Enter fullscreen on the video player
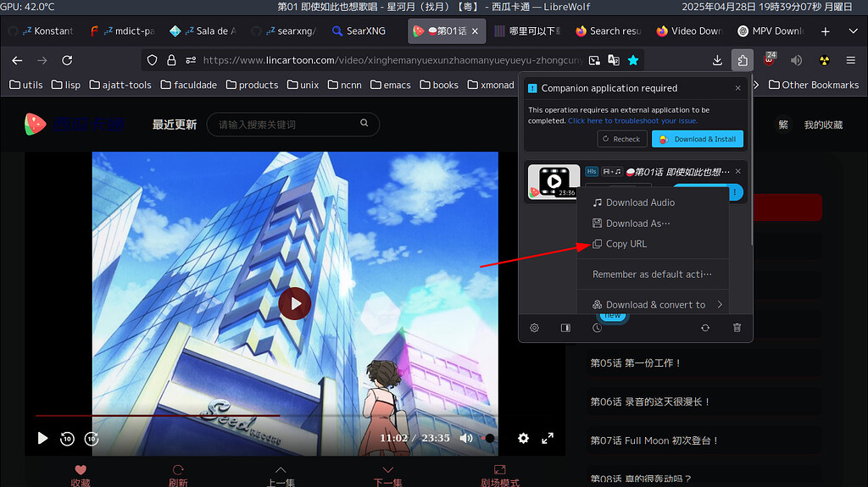The height and width of the screenshot is (487, 868). point(548,438)
